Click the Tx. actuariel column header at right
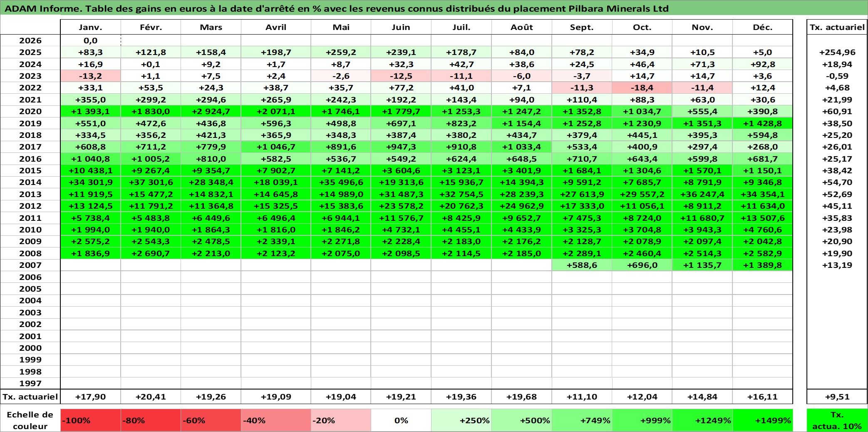This screenshot has height=432, width=868. pos(837,27)
